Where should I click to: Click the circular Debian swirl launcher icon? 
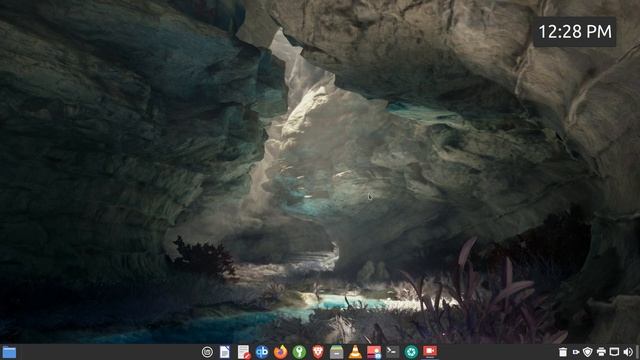click(207, 352)
